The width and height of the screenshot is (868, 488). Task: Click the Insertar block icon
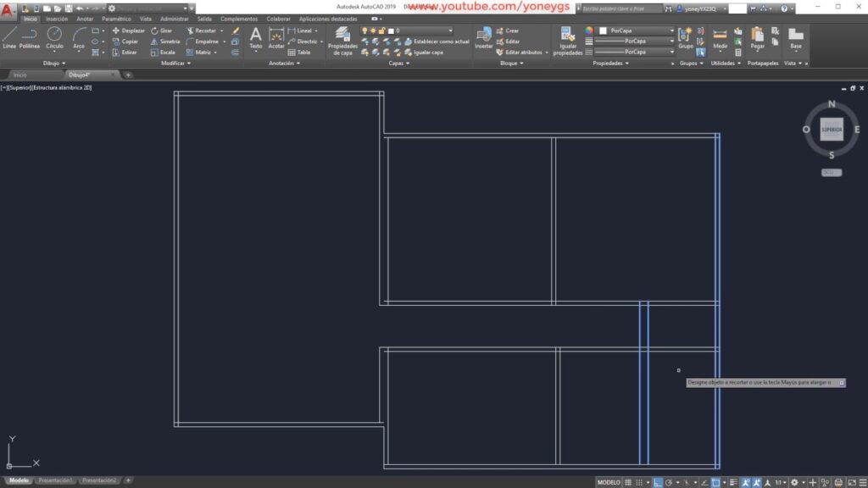click(x=483, y=37)
